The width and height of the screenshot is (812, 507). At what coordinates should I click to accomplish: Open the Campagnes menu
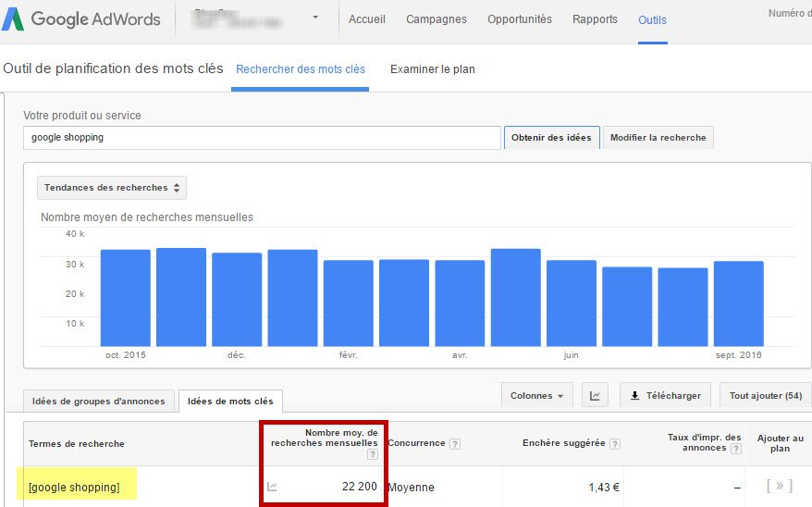point(436,19)
